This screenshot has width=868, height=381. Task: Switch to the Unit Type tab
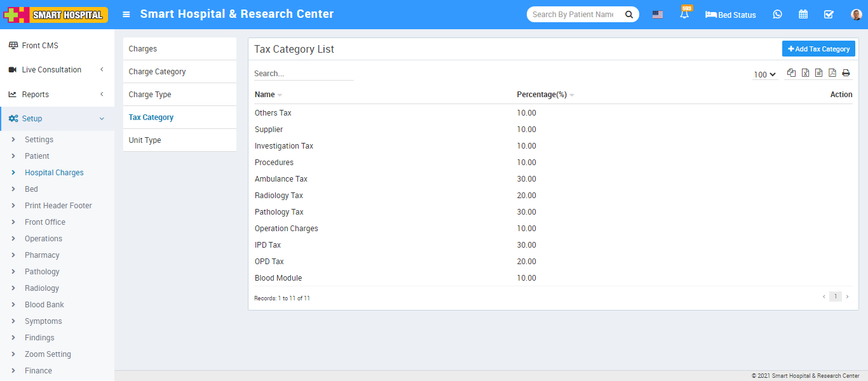(x=145, y=140)
